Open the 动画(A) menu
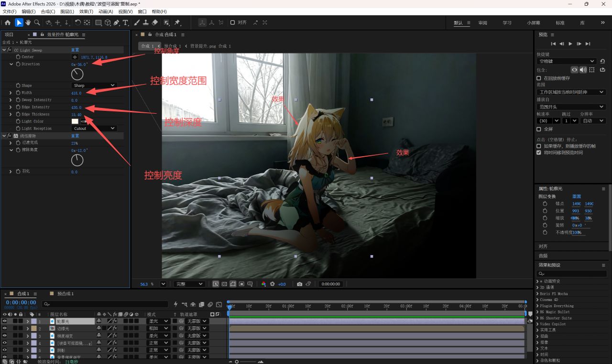Screen dimensions: 612x364 pos(106,11)
